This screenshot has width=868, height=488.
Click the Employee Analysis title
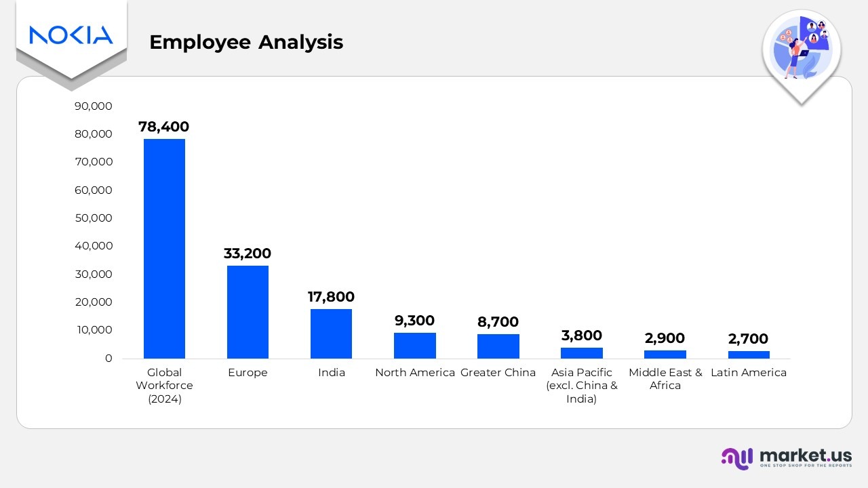(x=247, y=42)
